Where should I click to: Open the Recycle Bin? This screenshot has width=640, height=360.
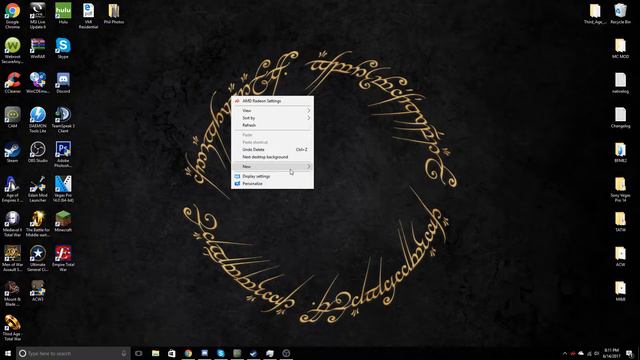pos(620,13)
